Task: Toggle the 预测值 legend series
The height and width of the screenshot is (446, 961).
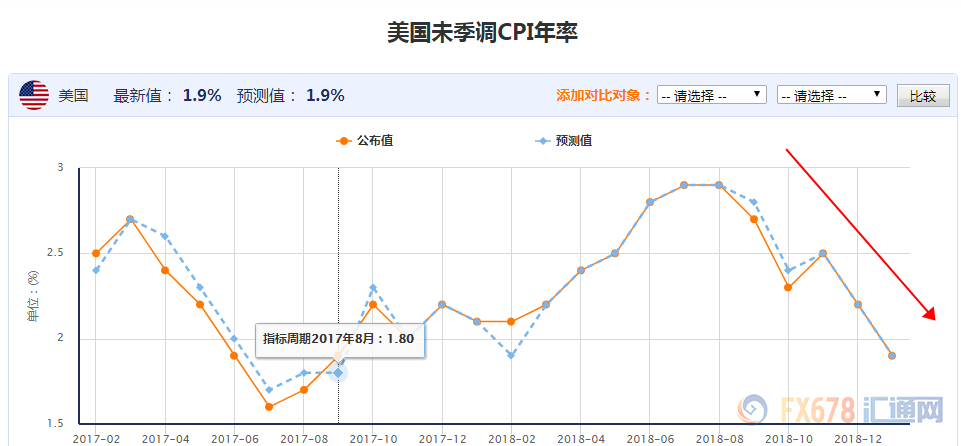Action: pyautogui.click(x=564, y=141)
